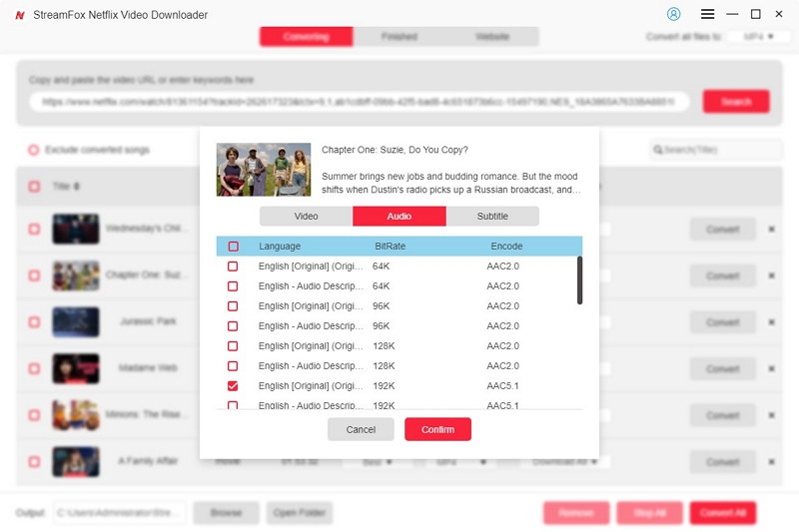The height and width of the screenshot is (532, 799).
Task: Open the Website tab
Action: click(x=492, y=37)
